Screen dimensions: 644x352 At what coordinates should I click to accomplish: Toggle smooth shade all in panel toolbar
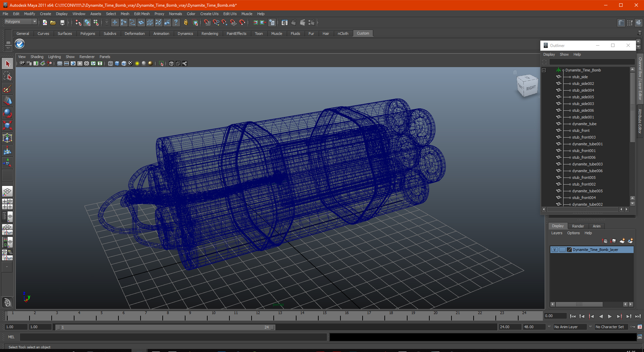pyautogui.click(x=117, y=63)
